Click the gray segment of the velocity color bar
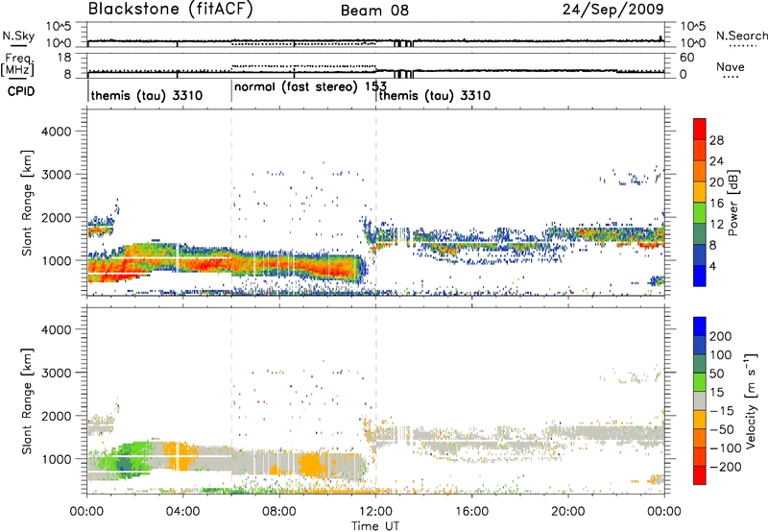 click(700, 400)
